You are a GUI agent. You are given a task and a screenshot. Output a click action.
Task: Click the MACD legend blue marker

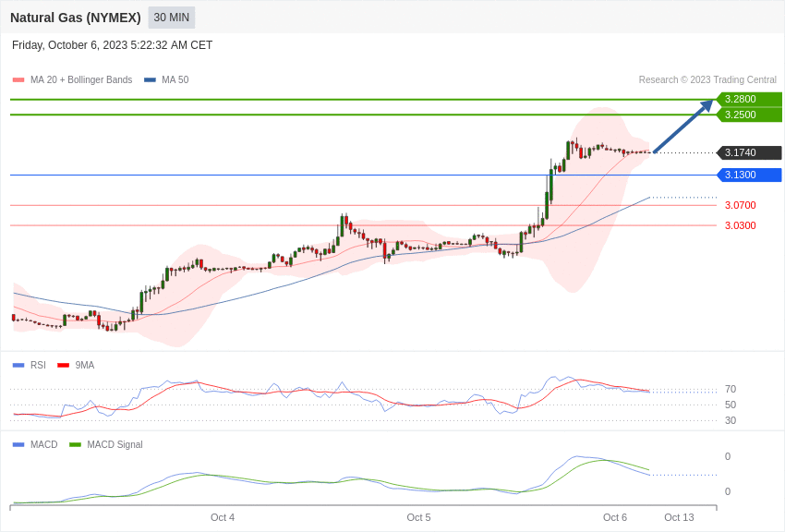pos(18,445)
